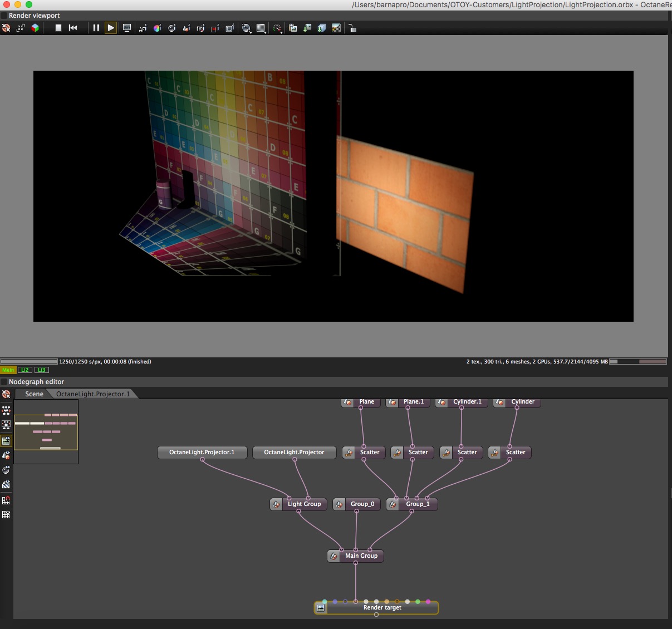Open the render priority gauge dropdown
The width and height of the screenshot is (672, 629).
(x=277, y=28)
